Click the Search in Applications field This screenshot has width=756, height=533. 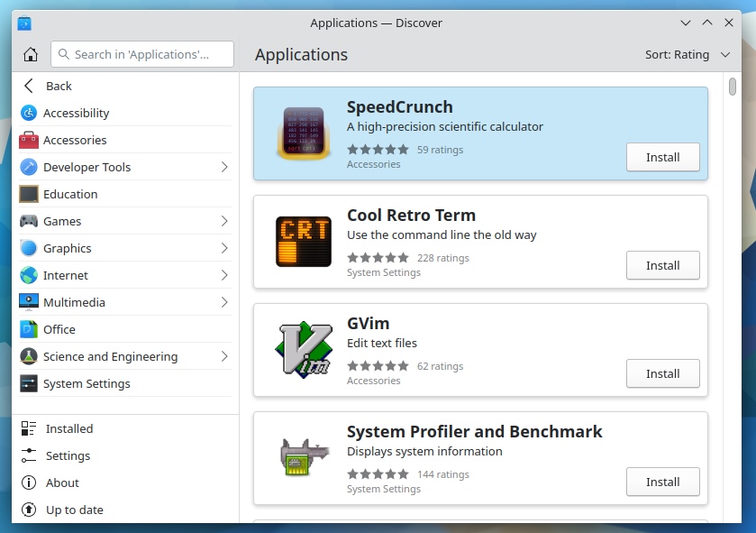[141, 54]
